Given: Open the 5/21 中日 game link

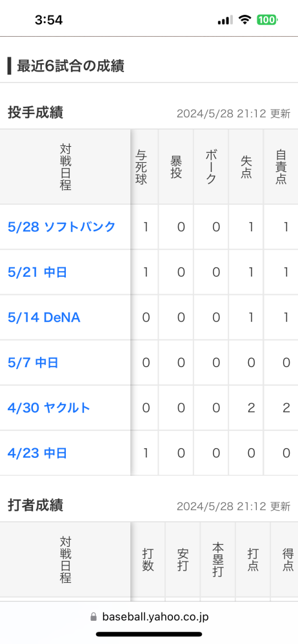Looking at the screenshot, I should 37,272.
